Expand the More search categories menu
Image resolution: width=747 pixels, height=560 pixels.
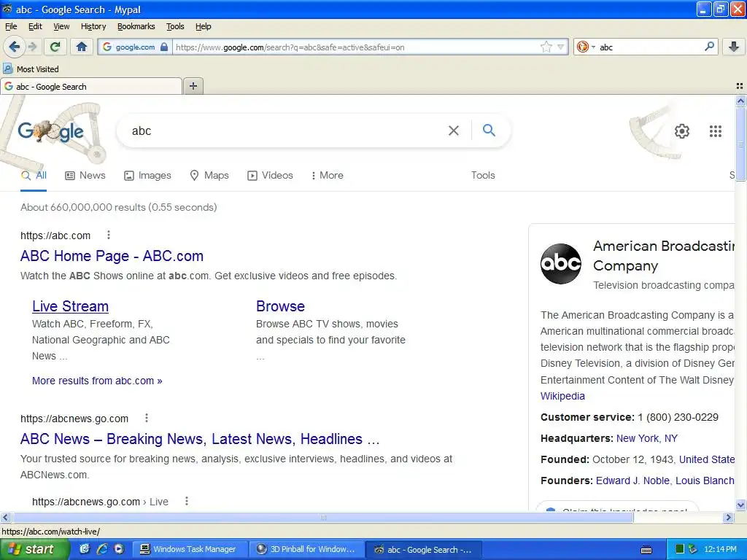(327, 175)
